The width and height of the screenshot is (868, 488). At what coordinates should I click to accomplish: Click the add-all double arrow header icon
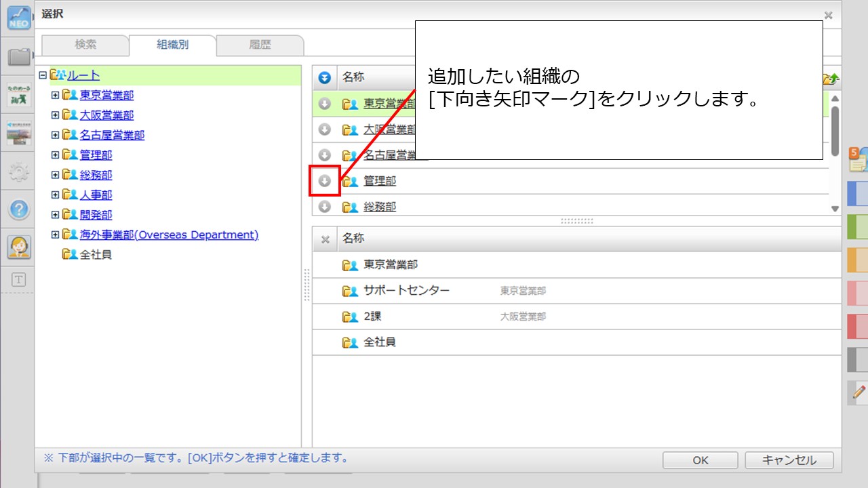[x=325, y=78]
